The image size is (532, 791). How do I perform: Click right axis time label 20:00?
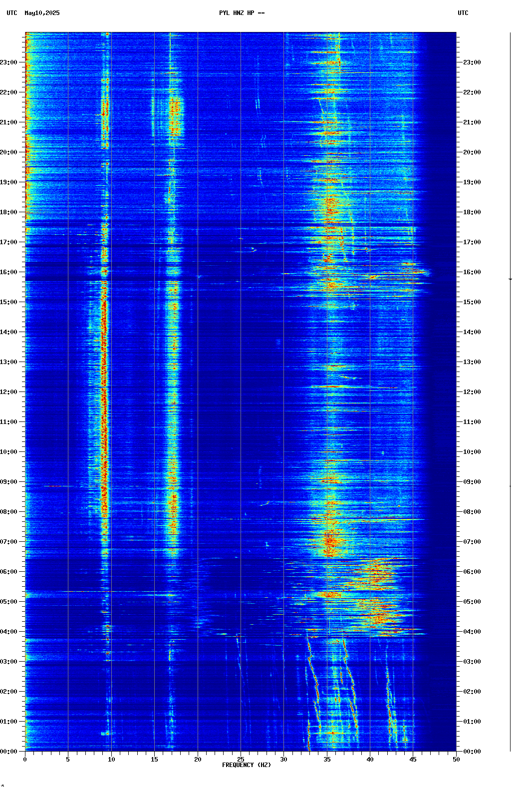tap(472, 152)
